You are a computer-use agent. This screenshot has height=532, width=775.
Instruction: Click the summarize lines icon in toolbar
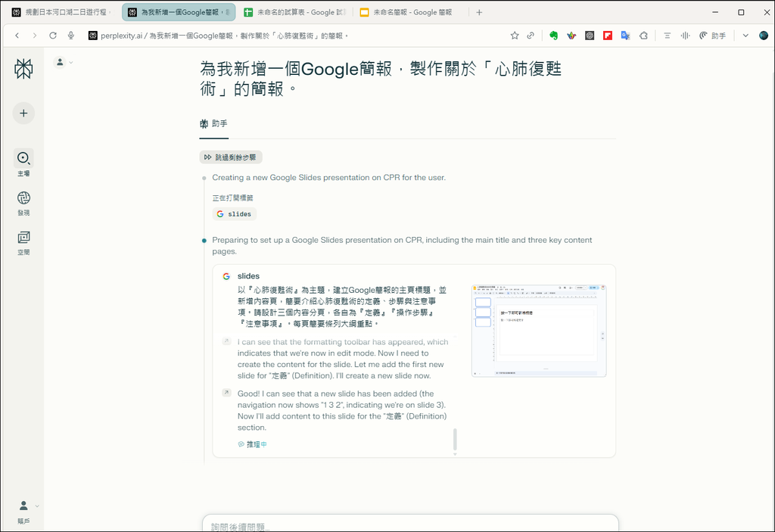668,36
